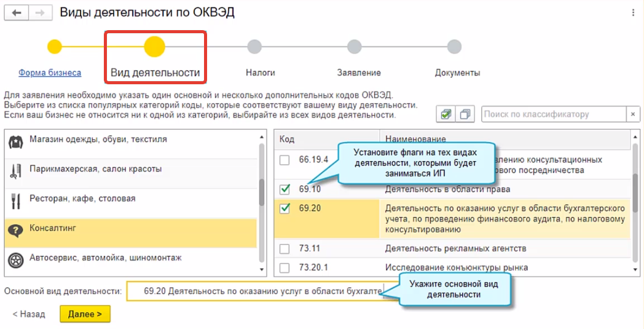The height and width of the screenshot is (329, 644).
Task: Click the Код column header
Action: [327, 140]
